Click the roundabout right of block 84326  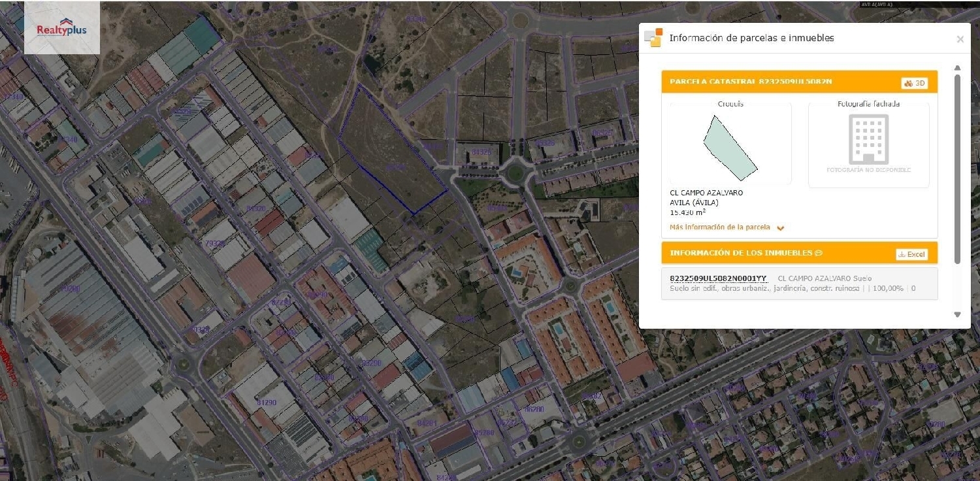[x=515, y=173]
